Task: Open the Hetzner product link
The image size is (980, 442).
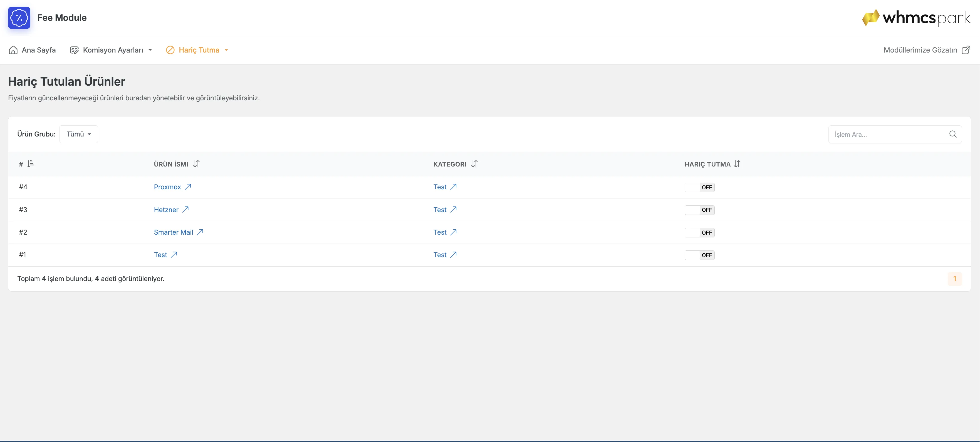Action: [x=166, y=210]
